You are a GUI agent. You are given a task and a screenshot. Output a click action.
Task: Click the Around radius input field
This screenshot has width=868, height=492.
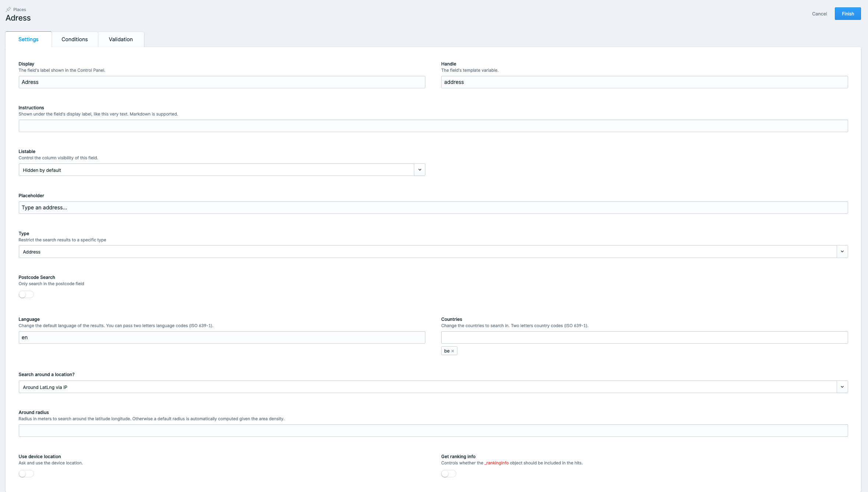[x=433, y=431]
